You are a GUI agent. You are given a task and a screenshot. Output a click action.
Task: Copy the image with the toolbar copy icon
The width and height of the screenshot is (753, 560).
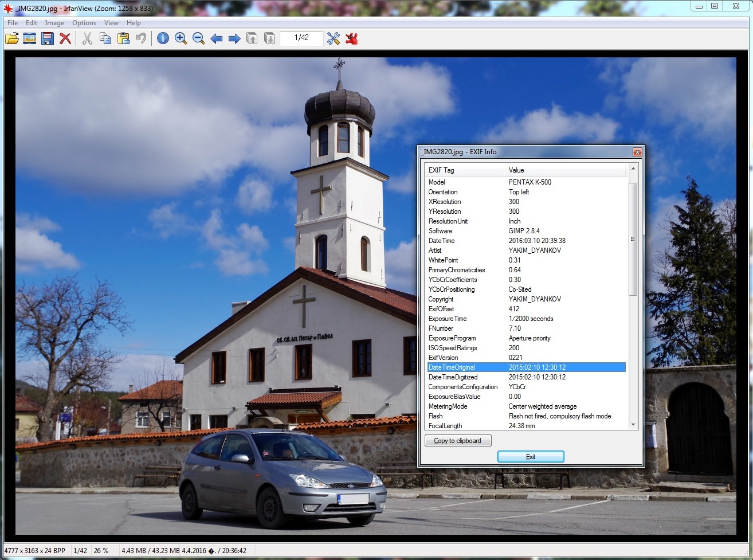point(105,38)
